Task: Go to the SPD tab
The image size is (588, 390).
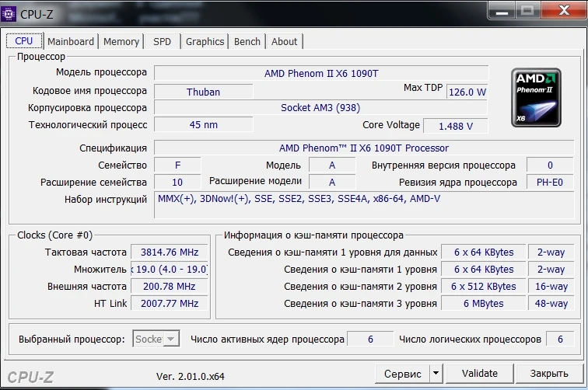Action: tap(162, 42)
